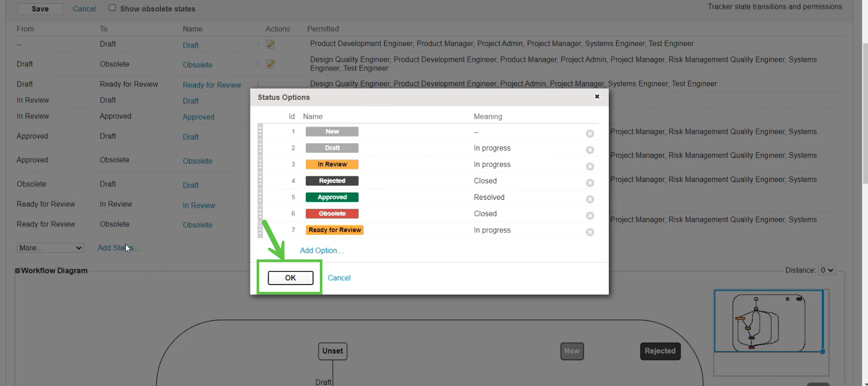Enable Show obsolete states checkbox
Screen dimensions: 868x386
coord(112,8)
